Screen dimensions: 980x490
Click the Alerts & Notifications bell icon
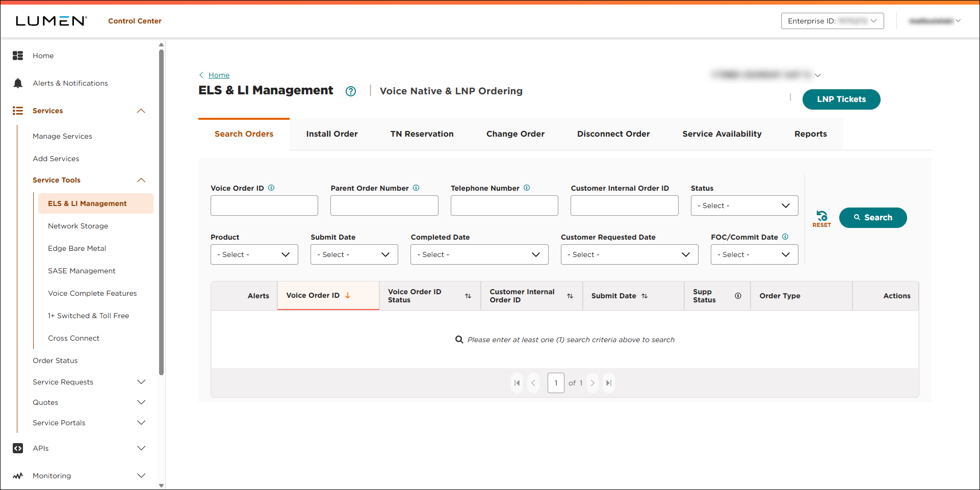[18, 83]
